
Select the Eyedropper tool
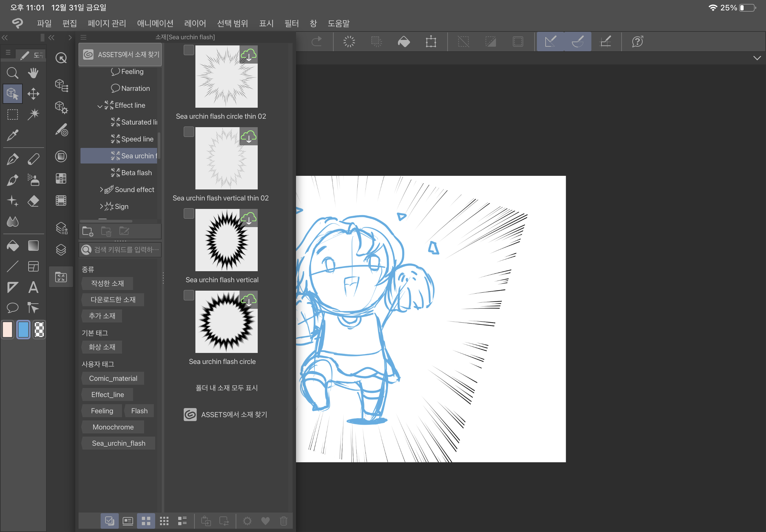click(12, 135)
